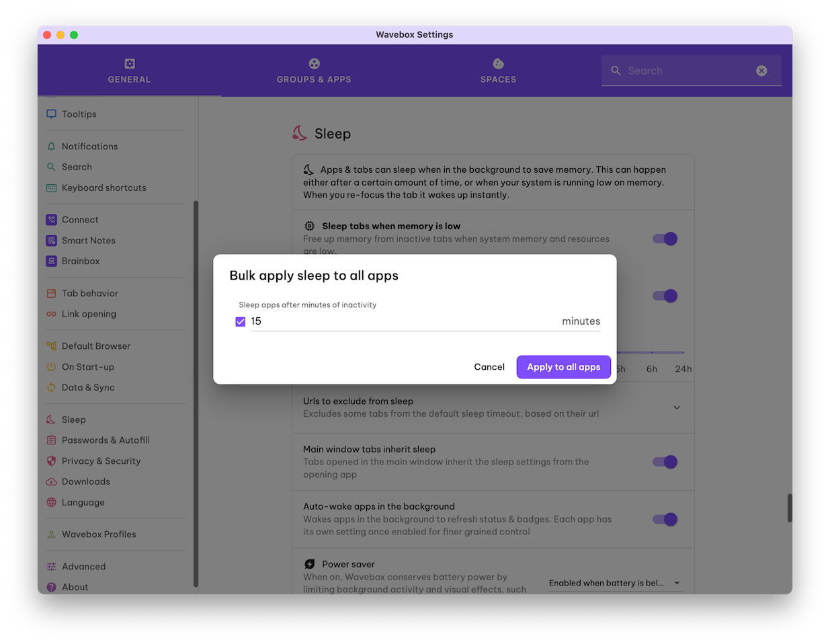Cancel the bulk apply sleep dialog
The image size is (830, 644).
489,367
